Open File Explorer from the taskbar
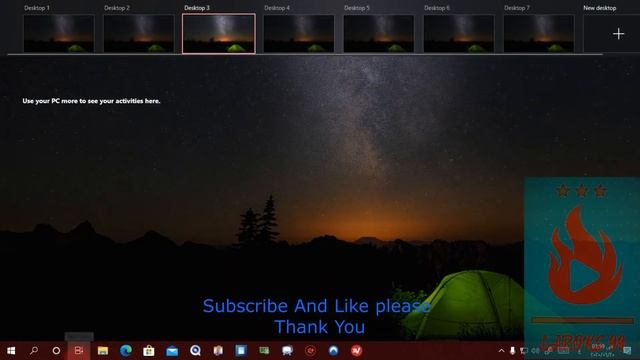640x360 pixels. [x=102, y=351]
